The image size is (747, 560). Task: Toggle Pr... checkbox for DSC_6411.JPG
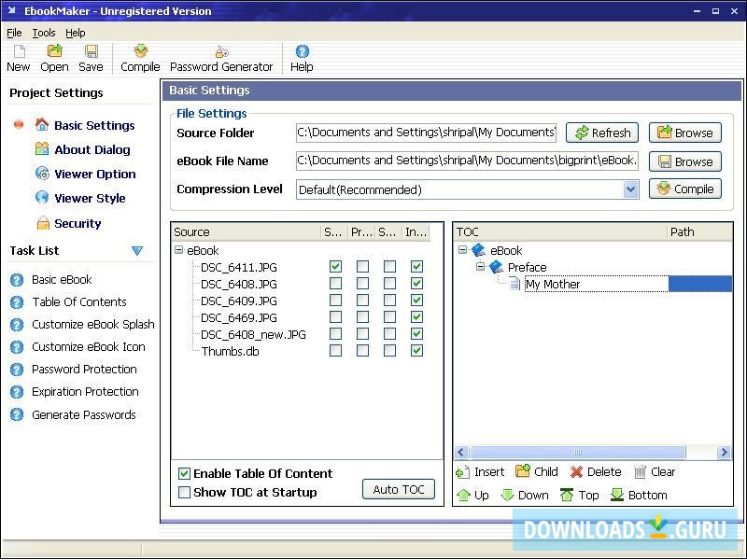(362, 267)
